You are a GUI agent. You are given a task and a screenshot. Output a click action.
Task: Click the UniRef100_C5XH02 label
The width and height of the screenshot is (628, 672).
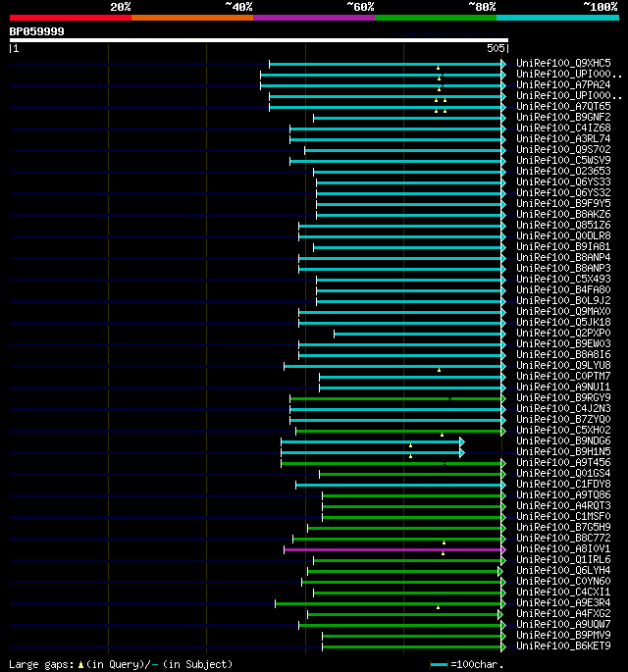point(563,431)
